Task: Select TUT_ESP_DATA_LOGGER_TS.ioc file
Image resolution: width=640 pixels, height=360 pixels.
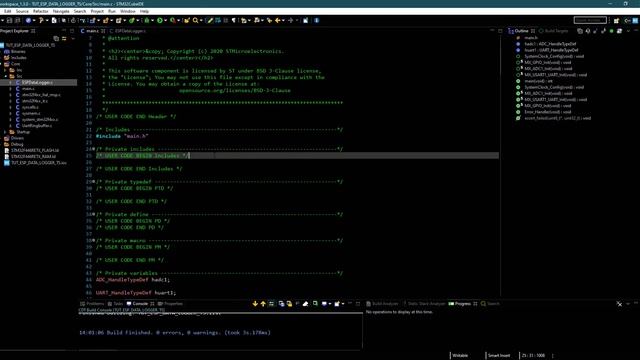Action: click(x=38, y=162)
